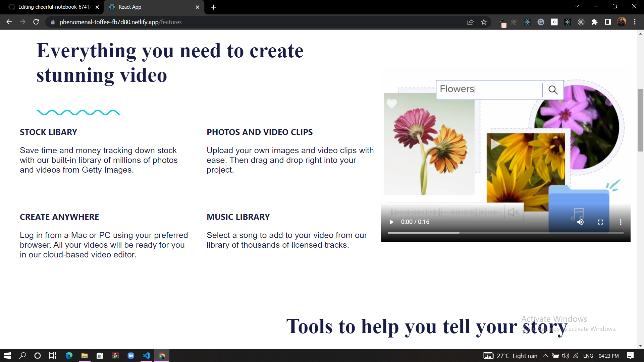Click the share icon in the address bar
Screen dimensions: 644x362
point(470,22)
